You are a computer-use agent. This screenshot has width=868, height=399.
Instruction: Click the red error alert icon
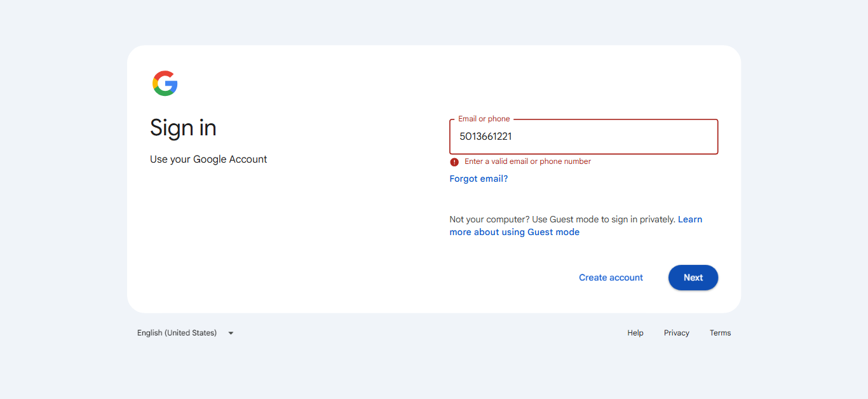(x=454, y=162)
